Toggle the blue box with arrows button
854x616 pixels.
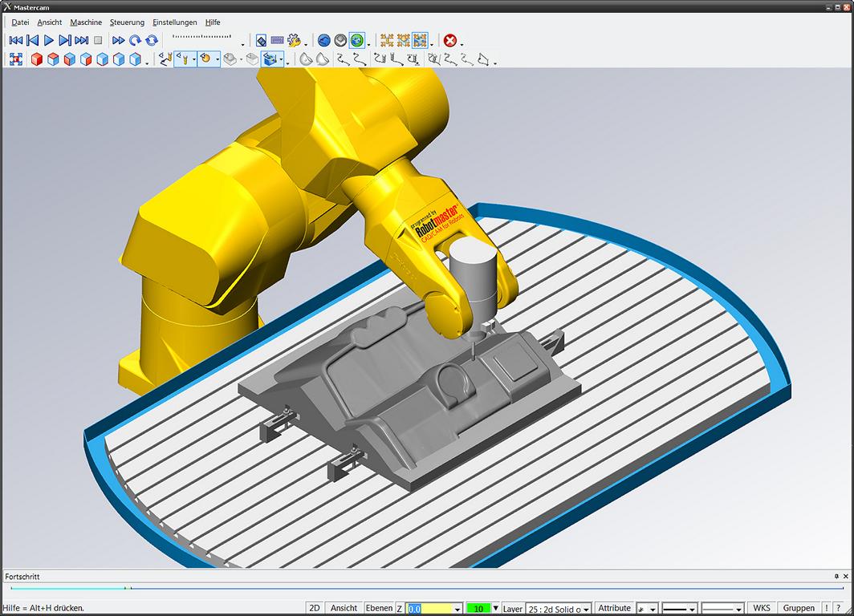point(270,59)
